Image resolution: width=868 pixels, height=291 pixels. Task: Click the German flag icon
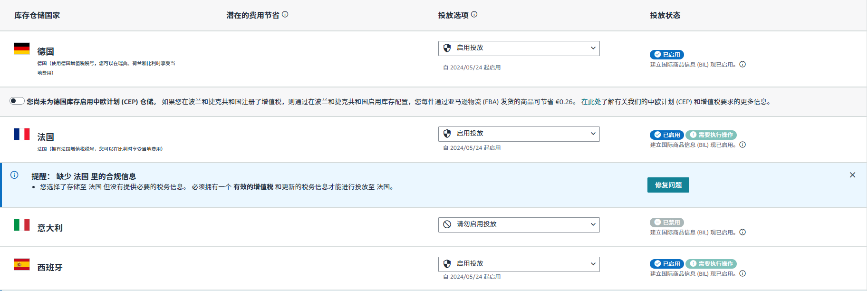pos(22,48)
